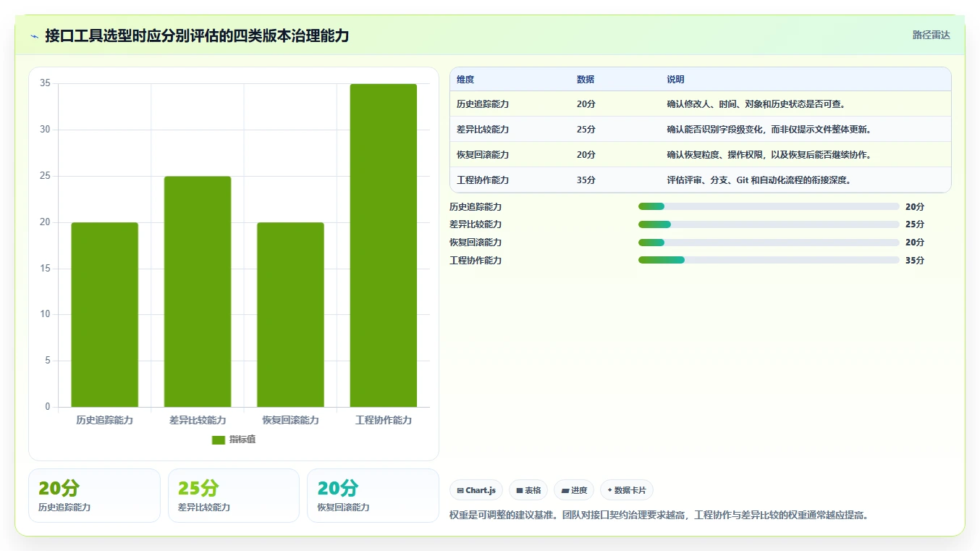
Task: Click the 工程协作能力 progress bar
Action: pos(769,260)
